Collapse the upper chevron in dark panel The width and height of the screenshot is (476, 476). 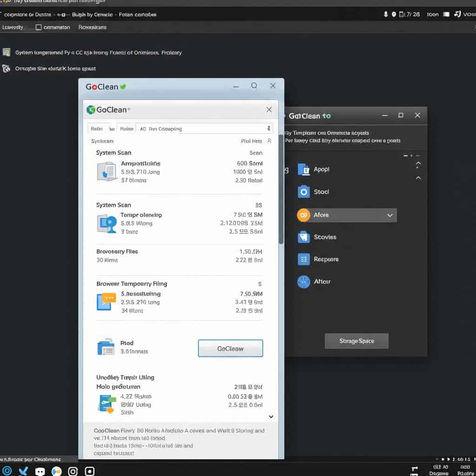pos(418,164)
